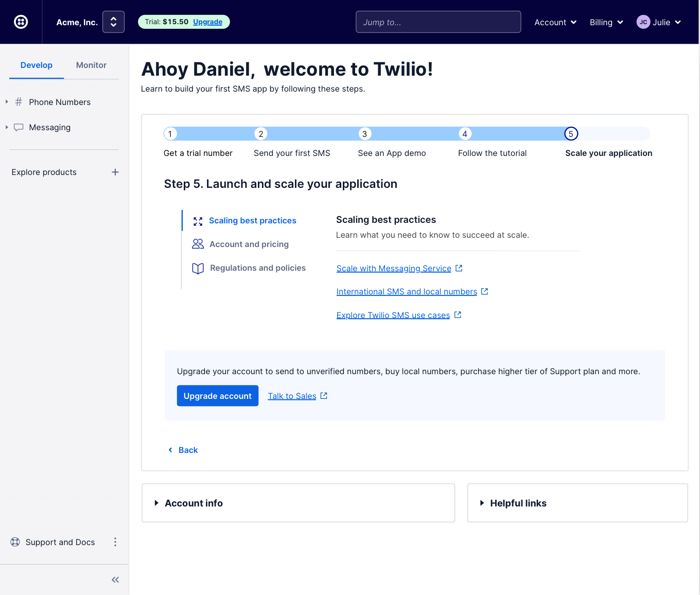Open the Talk to Sales link

[x=292, y=396]
